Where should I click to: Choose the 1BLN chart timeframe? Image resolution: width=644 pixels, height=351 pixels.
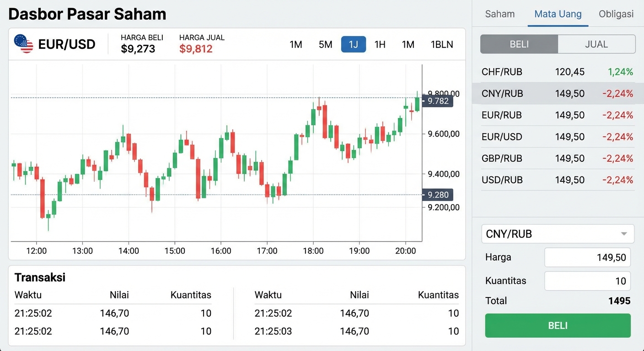tap(442, 44)
